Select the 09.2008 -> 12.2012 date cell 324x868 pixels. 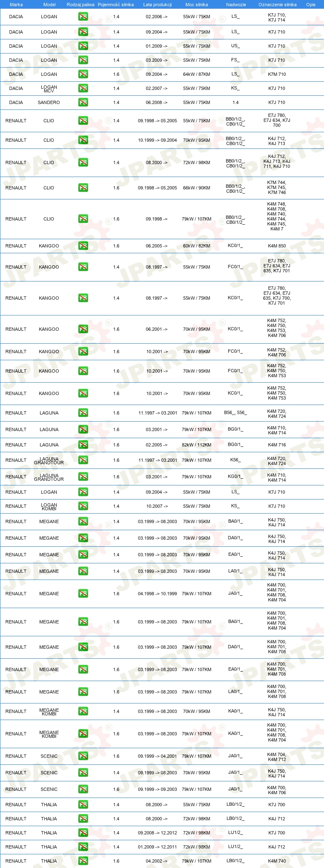[x=157, y=833]
